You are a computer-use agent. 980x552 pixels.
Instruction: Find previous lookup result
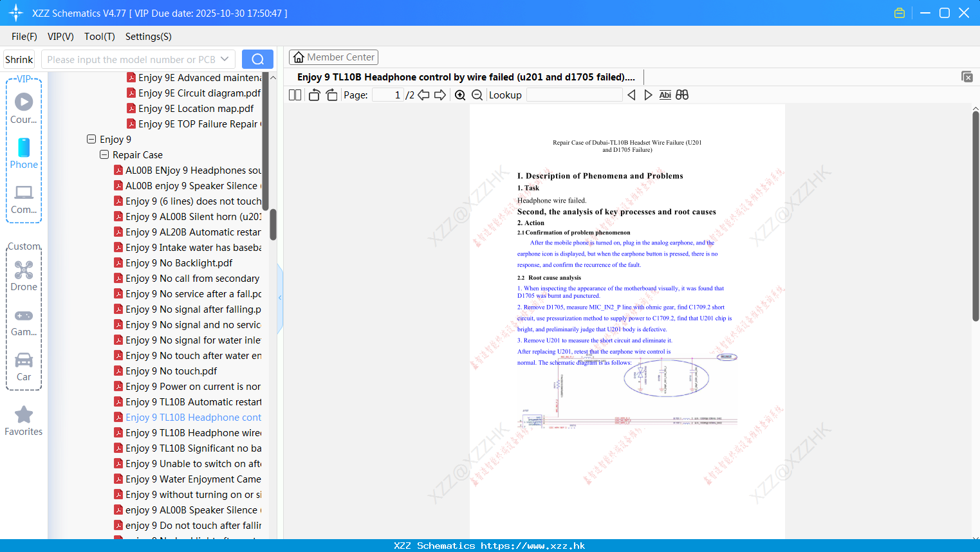[631, 95]
